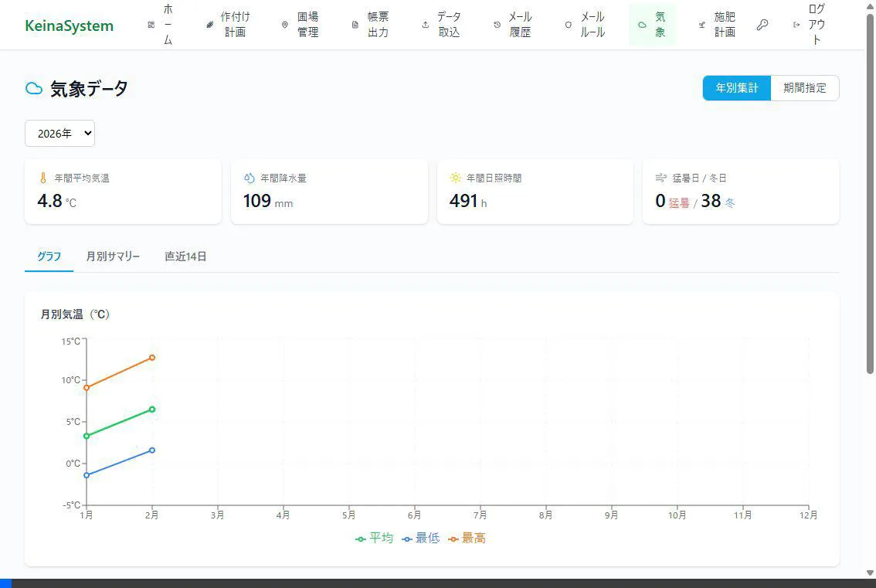This screenshot has height=588, width=876.
Task: Toggle 最低 series in chart legend
Action: coord(420,538)
